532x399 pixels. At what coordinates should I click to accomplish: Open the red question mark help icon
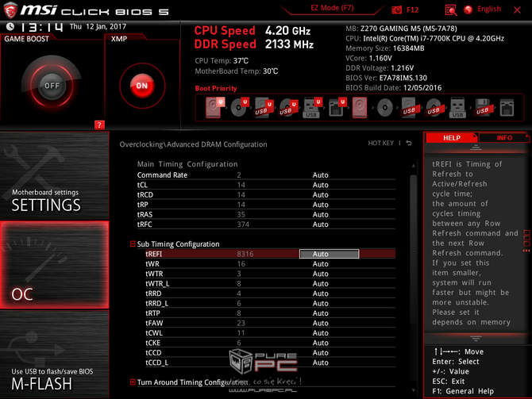[x=99, y=125]
